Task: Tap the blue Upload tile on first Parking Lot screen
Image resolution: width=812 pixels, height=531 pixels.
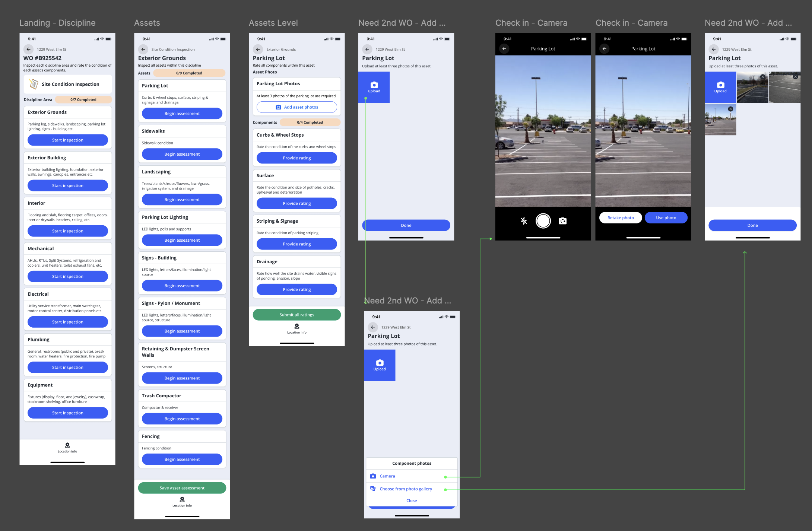Action: tap(374, 87)
